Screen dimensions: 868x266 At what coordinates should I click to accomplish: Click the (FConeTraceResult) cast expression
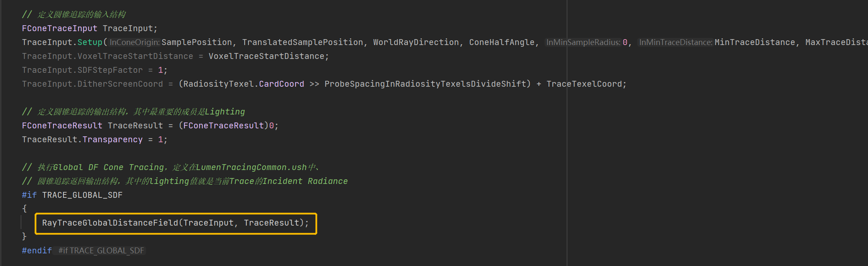pos(223,125)
